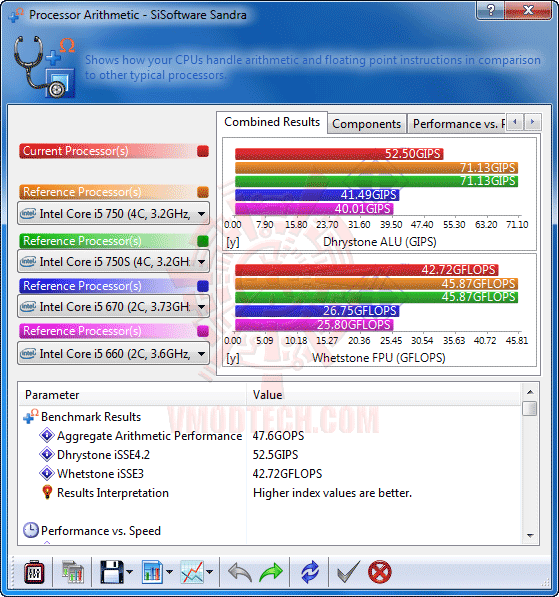The width and height of the screenshot is (559, 597).
Task: Click the tab strip right scroll arrow
Action: click(x=532, y=122)
